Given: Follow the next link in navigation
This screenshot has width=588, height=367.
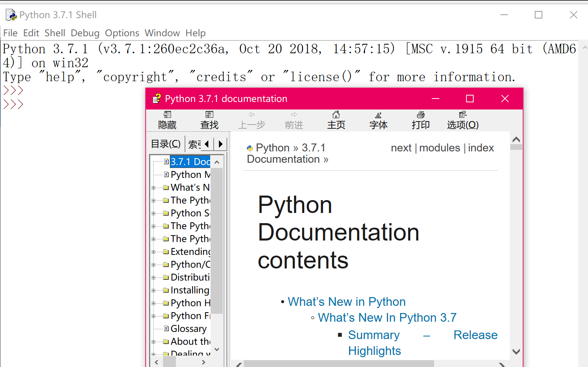Looking at the screenshot, I should tap(401, 148).
